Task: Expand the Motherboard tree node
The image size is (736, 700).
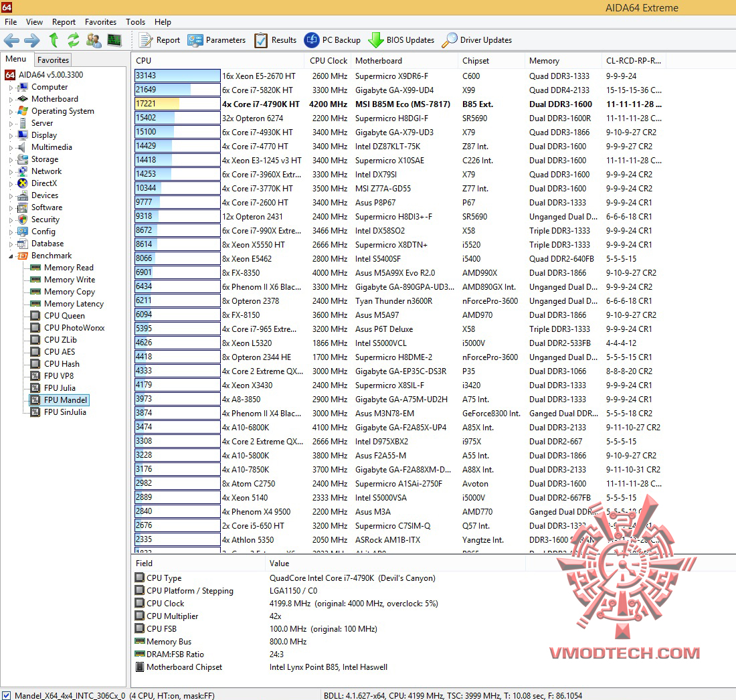Action: tap(11, 100)
